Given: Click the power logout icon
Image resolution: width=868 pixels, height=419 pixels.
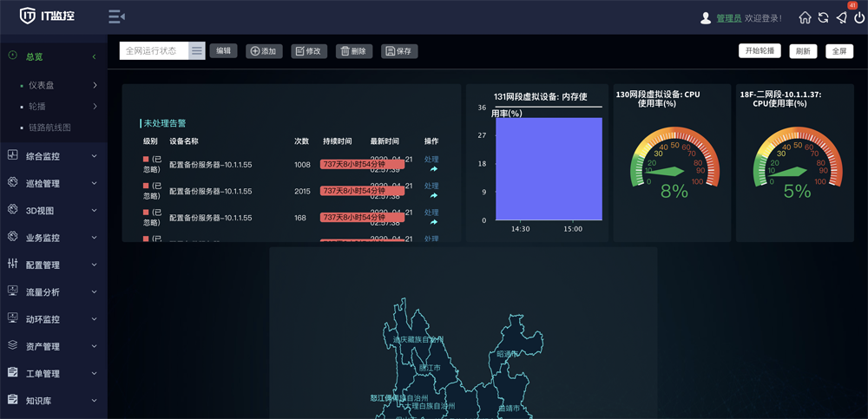Looking at the screenshot, I should point(859,17).
